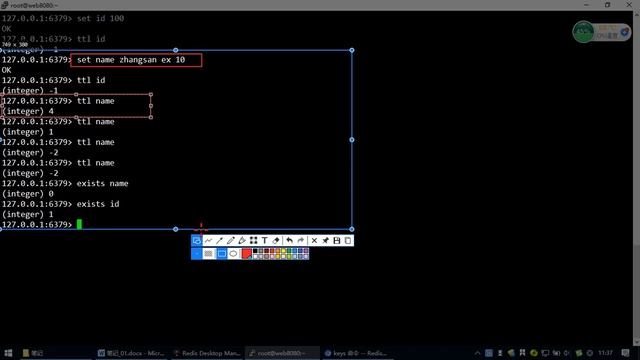The height and width of the screenshot is (360, 640).
Task: Click the green terminal cursor at last prompt
Action: [79, 224]
